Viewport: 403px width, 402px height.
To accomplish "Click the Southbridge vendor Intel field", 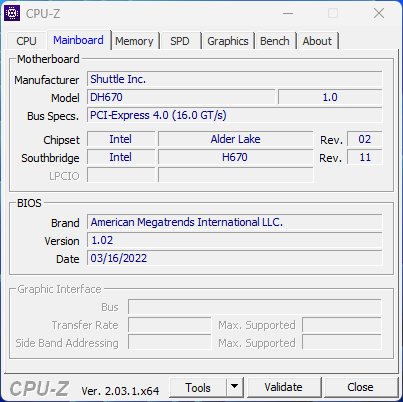I will 121,157.
